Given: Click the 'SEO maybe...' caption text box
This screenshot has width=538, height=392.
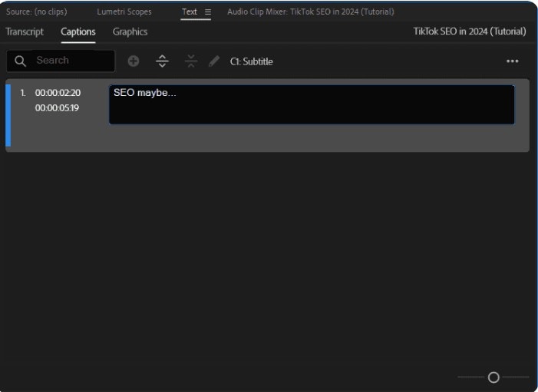Looking at the screenshot, I should coord(312,104).
